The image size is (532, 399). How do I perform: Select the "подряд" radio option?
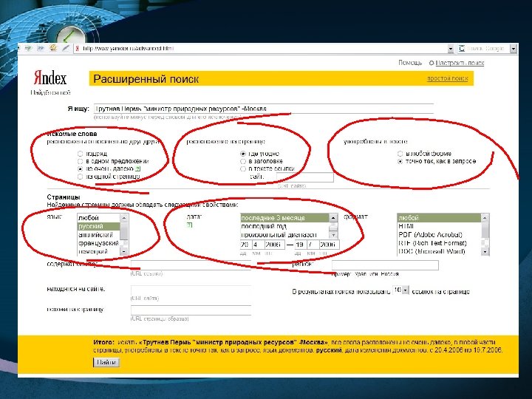pyautogui.click(x=80, y=154)
